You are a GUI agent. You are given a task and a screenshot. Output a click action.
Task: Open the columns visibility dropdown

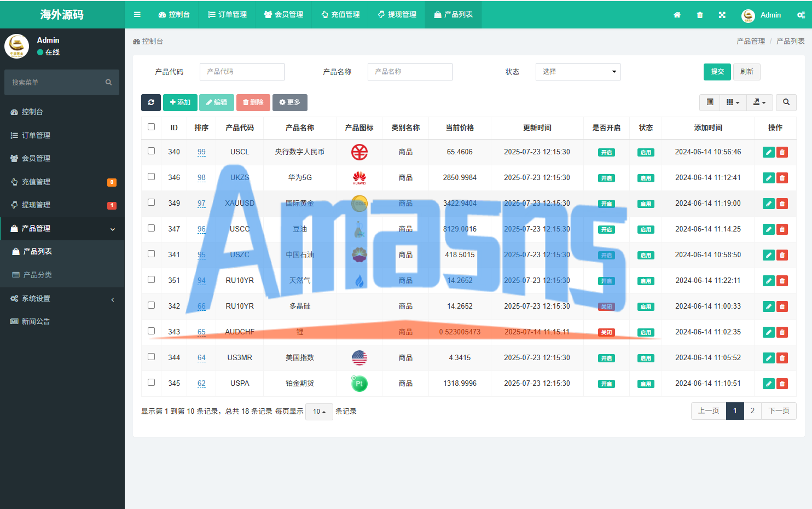coord(733,102)
